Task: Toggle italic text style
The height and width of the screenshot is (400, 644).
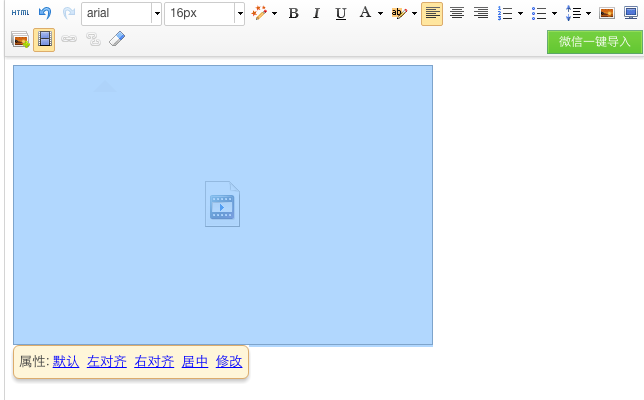Action: point(317,13)
